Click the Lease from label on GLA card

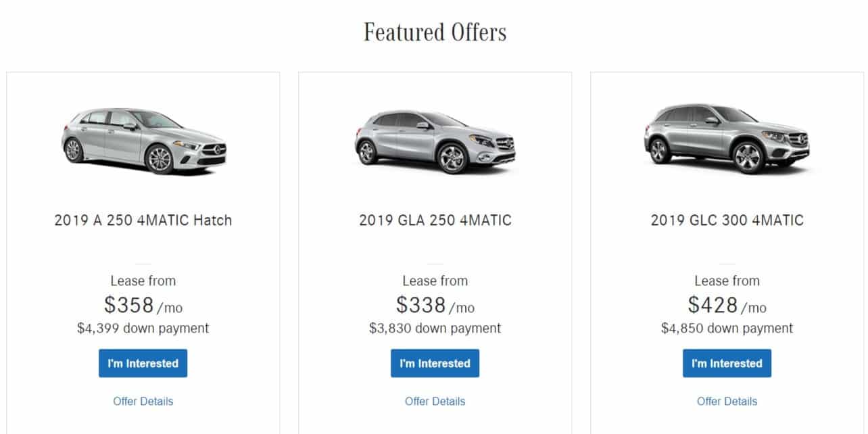point(435,281)
